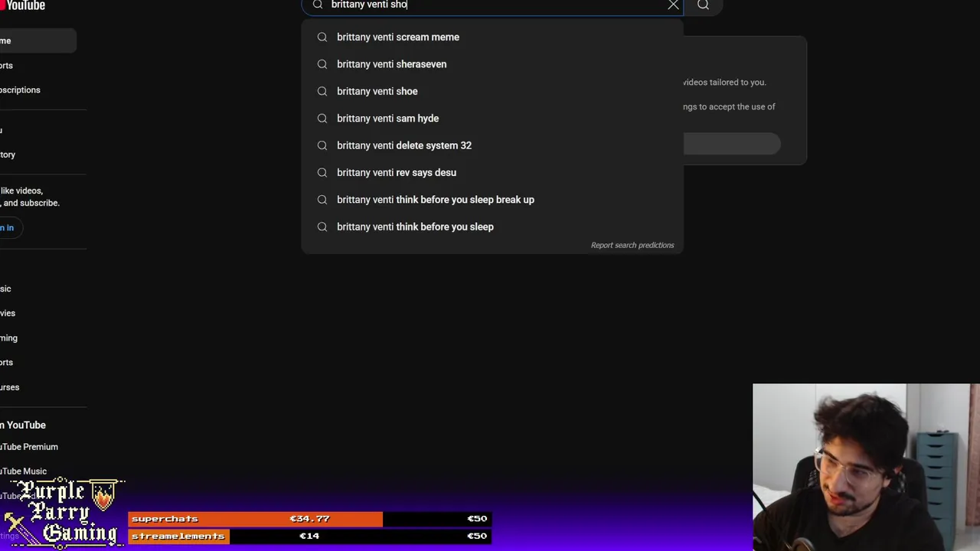Screen dimensions: 980x551
Task: Click 'Report search predictions' link
Action: click(632, 245)
